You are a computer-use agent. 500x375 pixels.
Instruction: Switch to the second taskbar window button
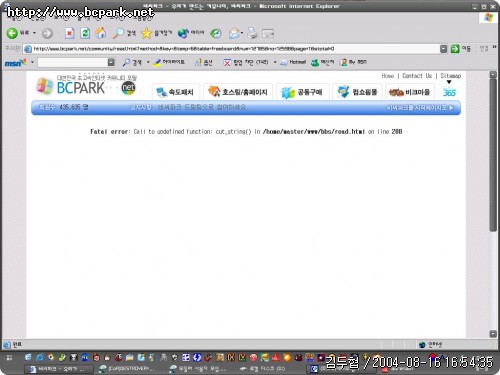click(x=127, y=369)
